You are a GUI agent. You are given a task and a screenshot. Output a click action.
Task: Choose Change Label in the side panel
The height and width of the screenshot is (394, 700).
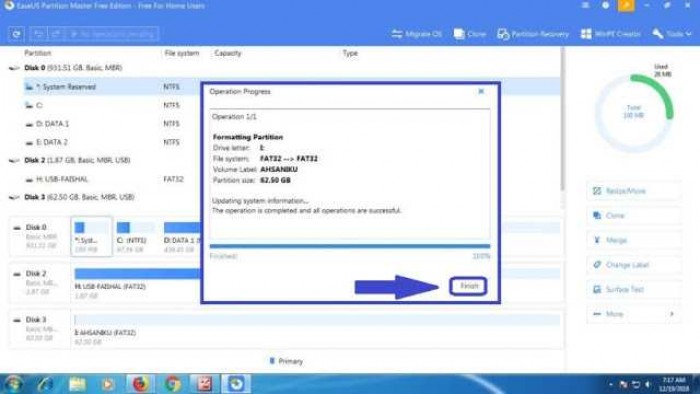[633, 265]
